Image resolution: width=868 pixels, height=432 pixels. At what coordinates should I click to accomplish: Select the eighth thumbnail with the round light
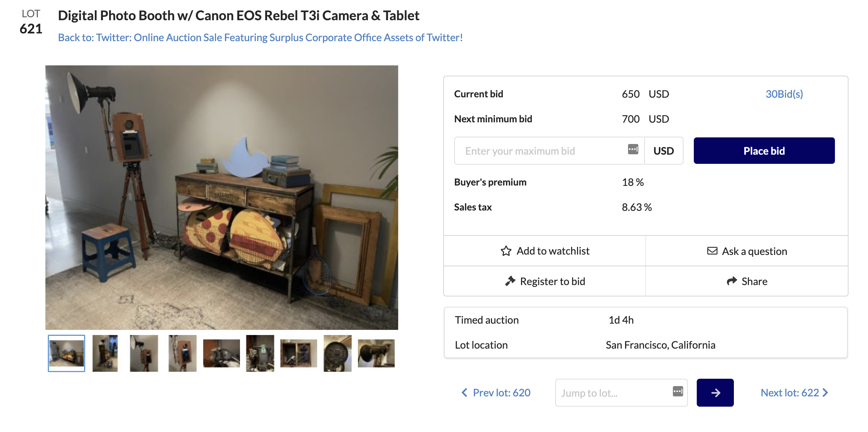pos(337,353)
